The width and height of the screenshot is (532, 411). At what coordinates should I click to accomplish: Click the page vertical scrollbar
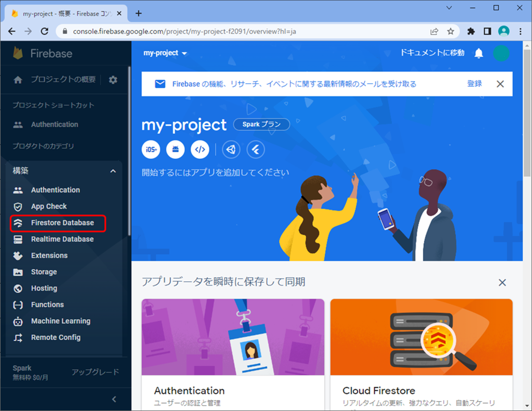pos(527,113)
